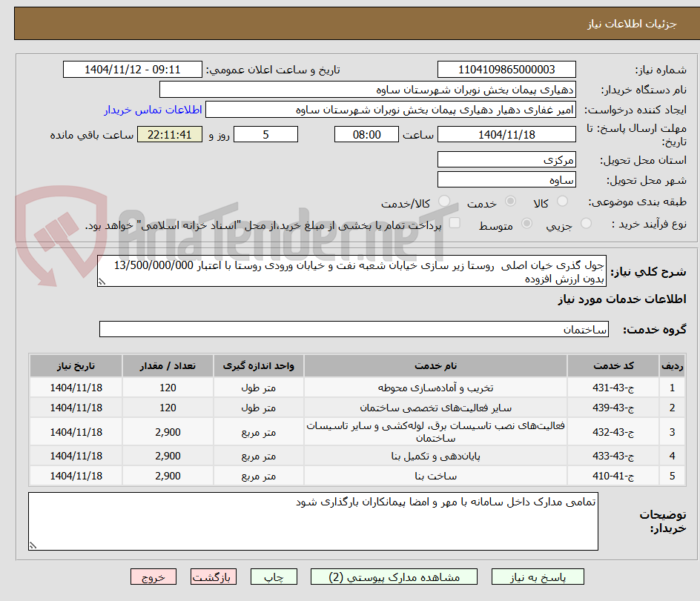Click the ایجاد کننده درخواست field

(x=391, y=110)
